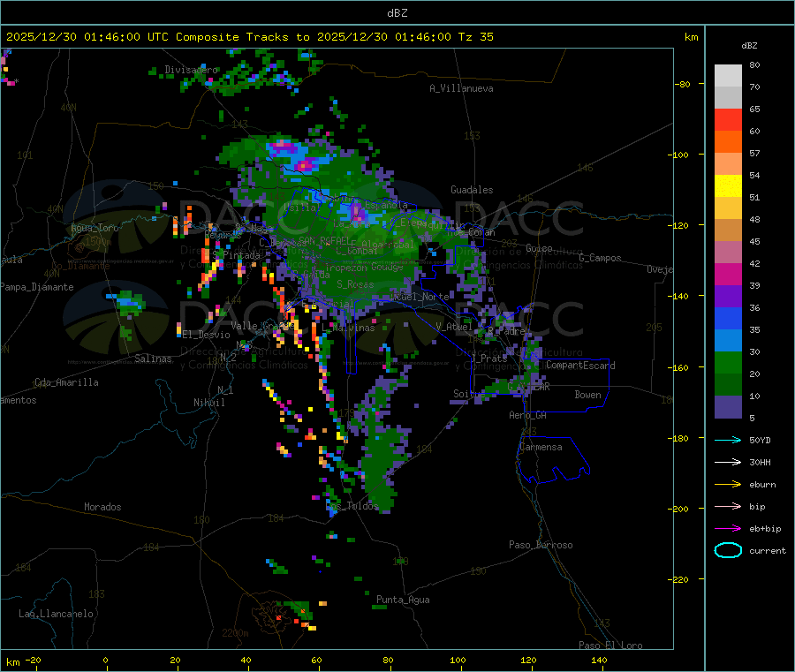
Task: Click the gray 80 dBZ color swatch
Action: [x=728, y=76]
